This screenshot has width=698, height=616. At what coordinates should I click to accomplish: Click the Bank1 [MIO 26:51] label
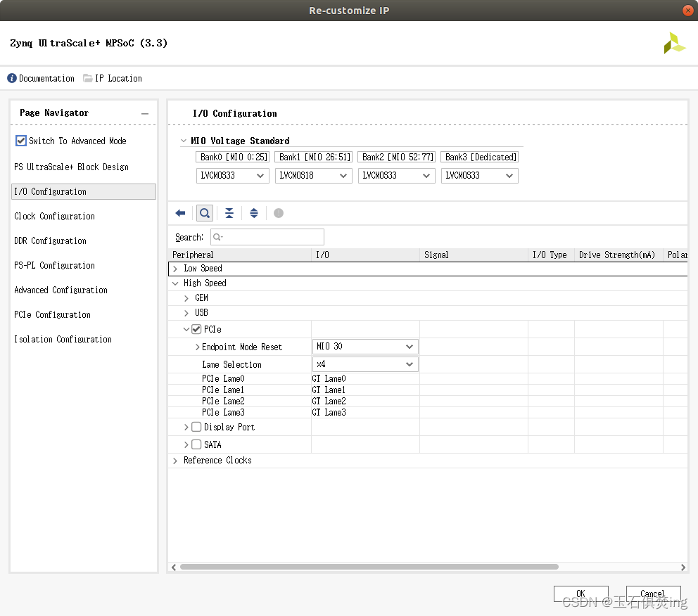click(x=315, y=157)
